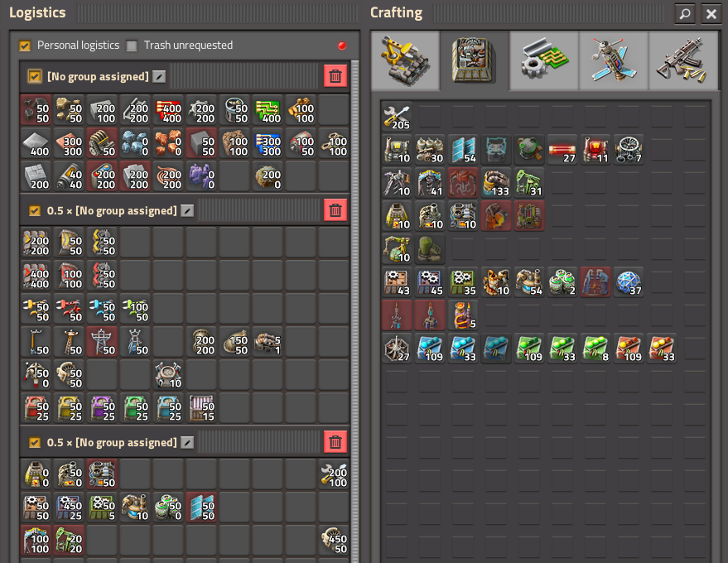Edit copper plate request 300/300
The width and height of the screenshot is (728, 563).
[x=70, y=143]
